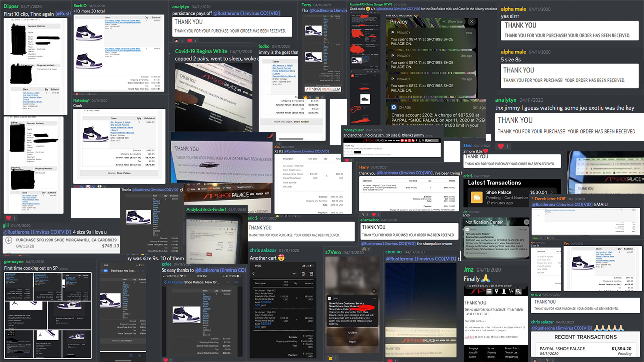
Task: Click username 'Covid-19 Regina White'
Action: tap(201, 51)
